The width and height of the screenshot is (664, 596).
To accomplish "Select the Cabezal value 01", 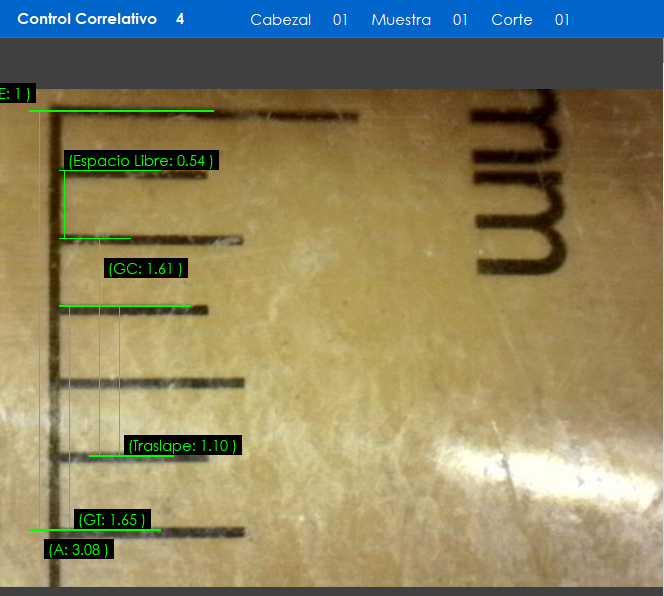I will click(x=340, y=20).
